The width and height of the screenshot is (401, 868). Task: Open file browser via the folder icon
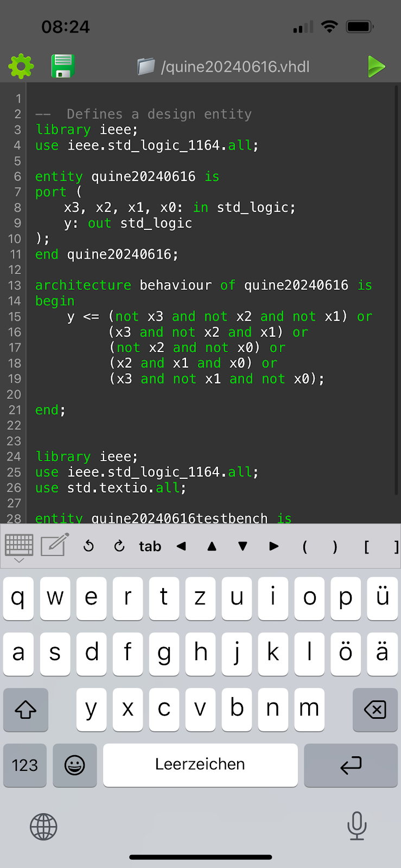coord(146,67)
